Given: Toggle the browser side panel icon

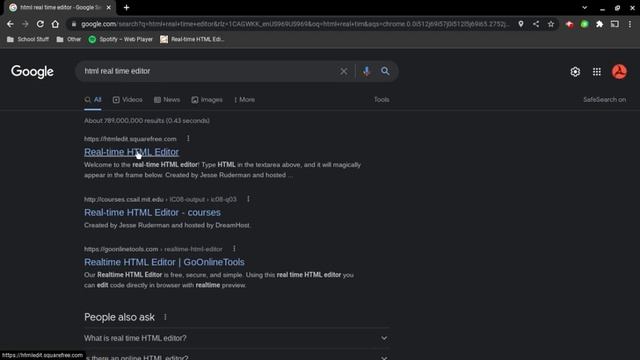Looking at the screenshot, I should coord(615,24).
